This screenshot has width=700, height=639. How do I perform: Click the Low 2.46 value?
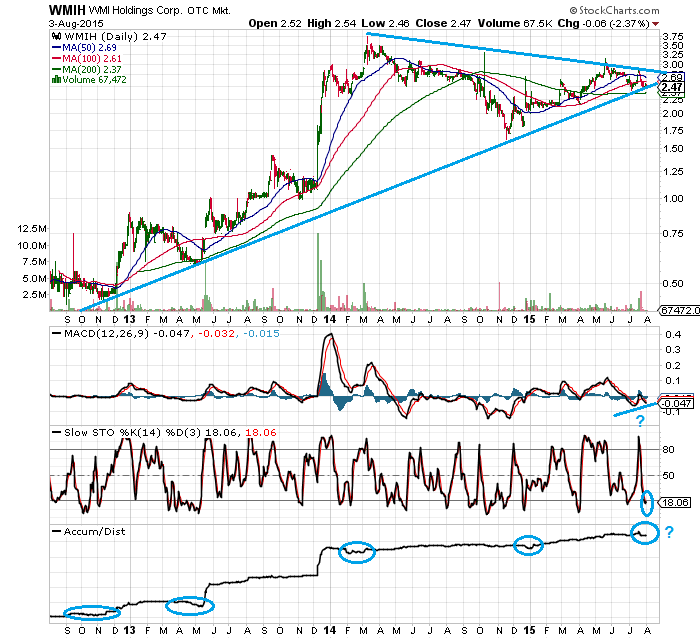385,24
